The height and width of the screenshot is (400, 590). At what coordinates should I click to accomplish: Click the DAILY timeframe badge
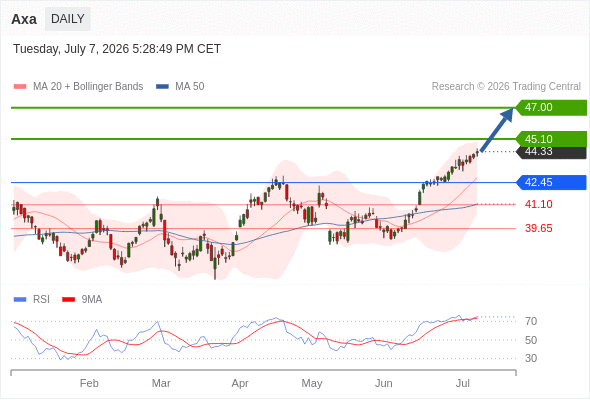click(x=68, y=19)
